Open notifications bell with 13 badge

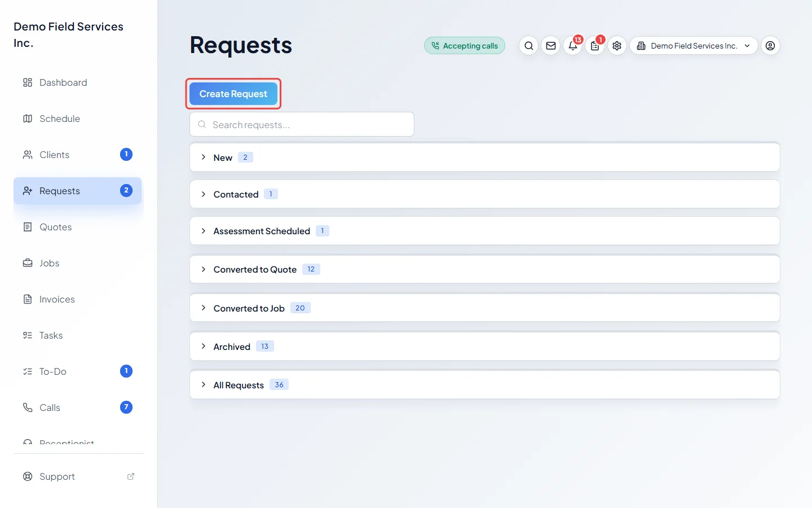click(x=573, y=46)
